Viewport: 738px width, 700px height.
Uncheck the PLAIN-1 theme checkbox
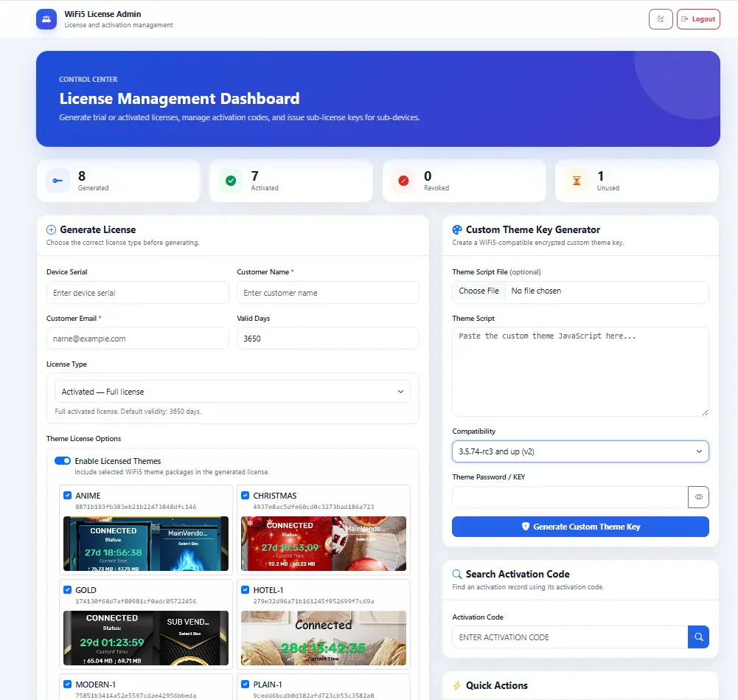click(246, 685)
